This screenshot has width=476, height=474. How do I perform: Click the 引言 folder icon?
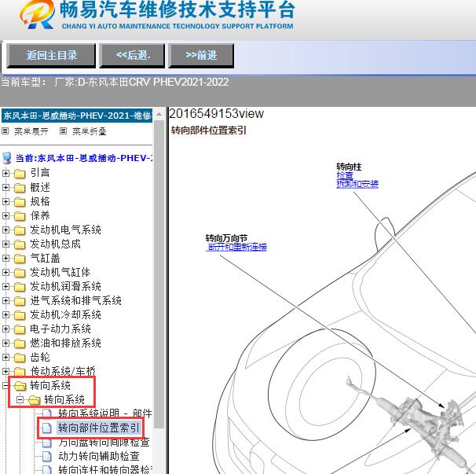tap(20, 174)
